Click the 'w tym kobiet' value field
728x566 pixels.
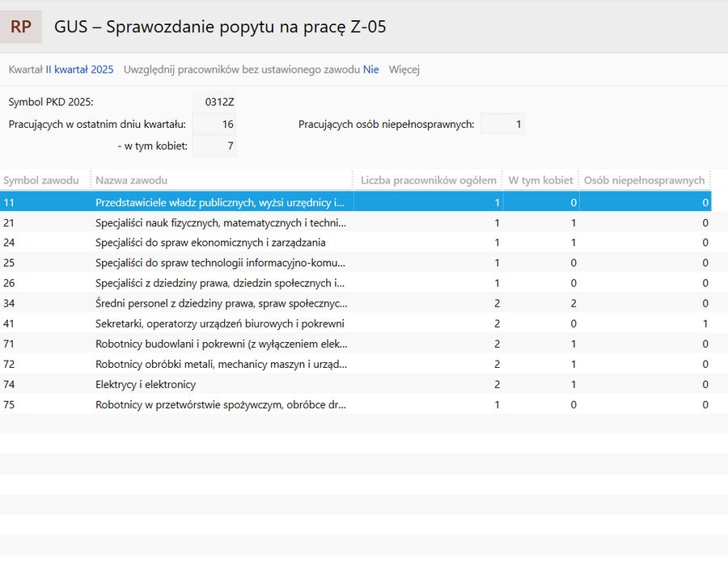(x=215, y=146)
